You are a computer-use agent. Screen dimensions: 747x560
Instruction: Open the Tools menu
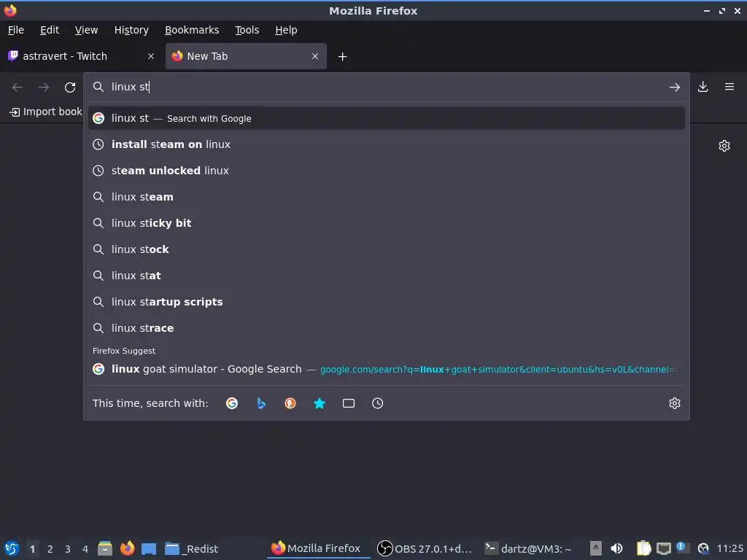[247, 30]
